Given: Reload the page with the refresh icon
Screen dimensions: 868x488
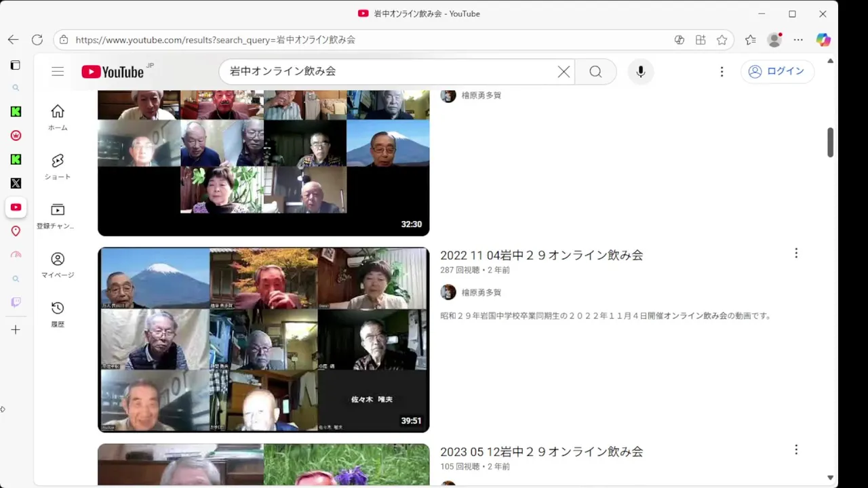Looking at the screenshot, I should pyautogui.click(x=37, y=40).
